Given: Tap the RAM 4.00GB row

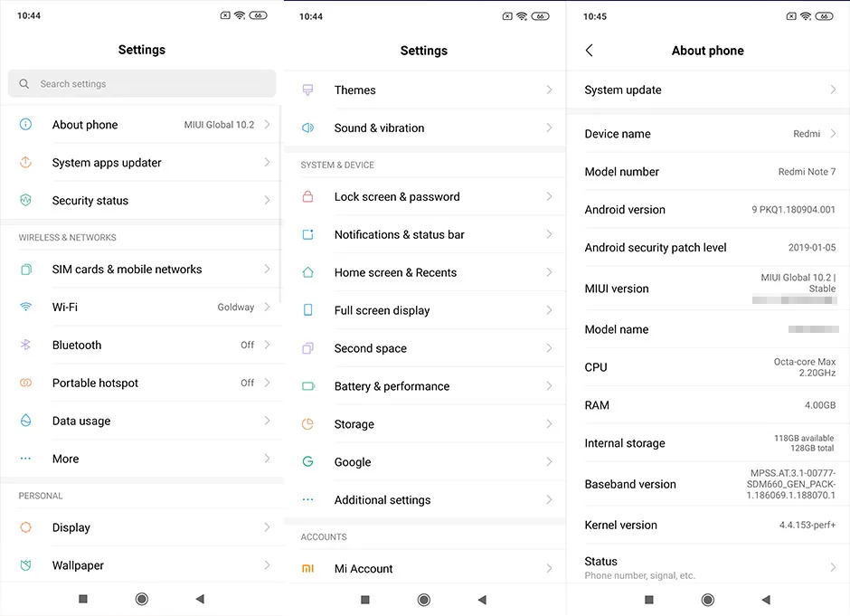Looking at the screenshot, I should coord(708,405).
